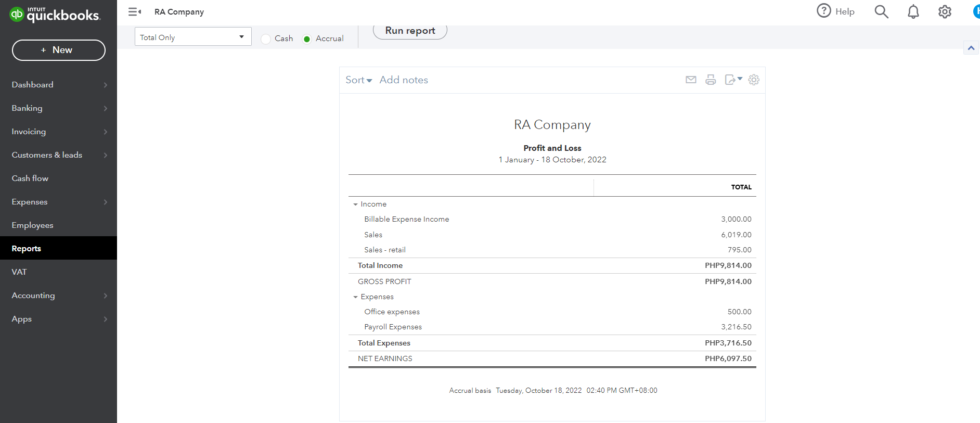Click Add notes link

point(404,80)
